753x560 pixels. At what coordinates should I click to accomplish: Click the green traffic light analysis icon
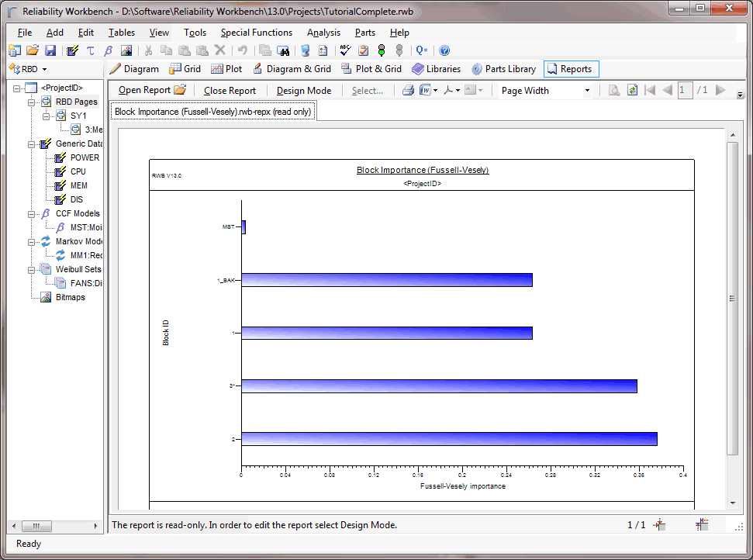point(381,50)
